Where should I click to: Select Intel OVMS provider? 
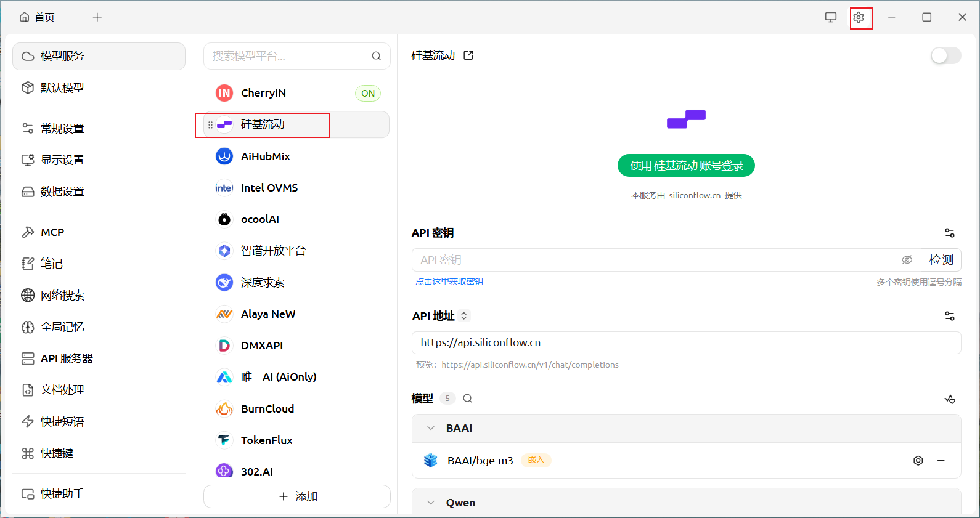click(x=296, y=188)
